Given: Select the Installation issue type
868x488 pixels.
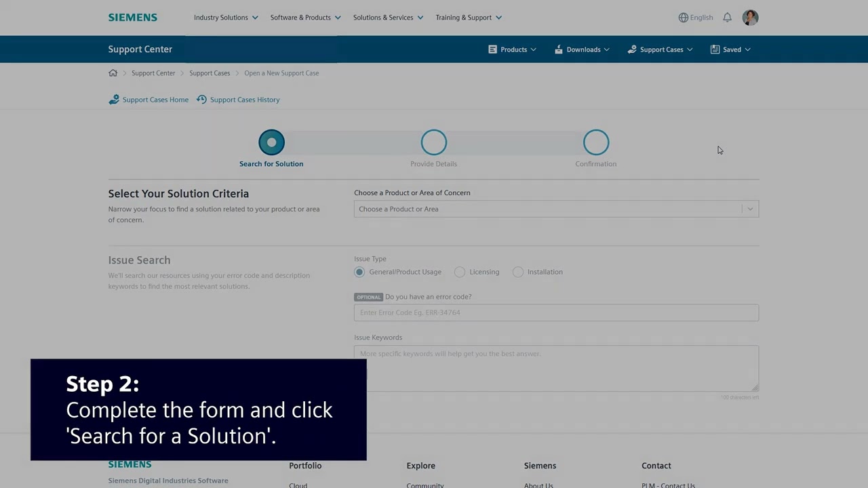Looking at the screenshot, I should click(x=518, y=272).
